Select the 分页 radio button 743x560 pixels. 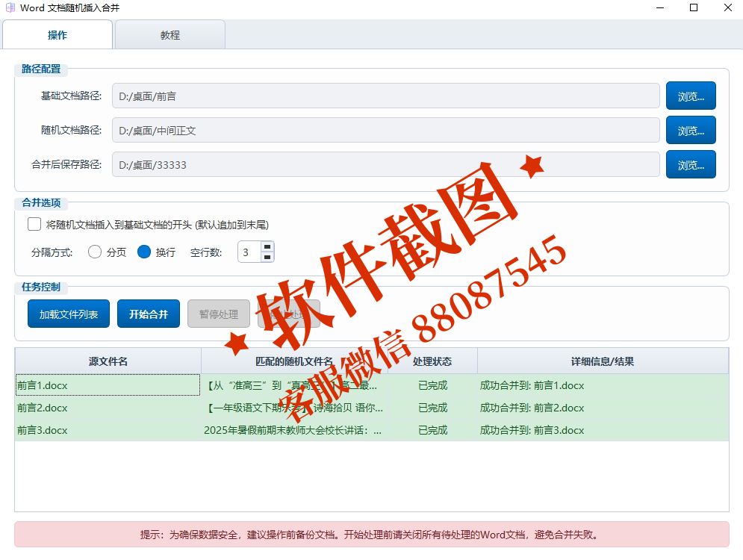point(95,252)
